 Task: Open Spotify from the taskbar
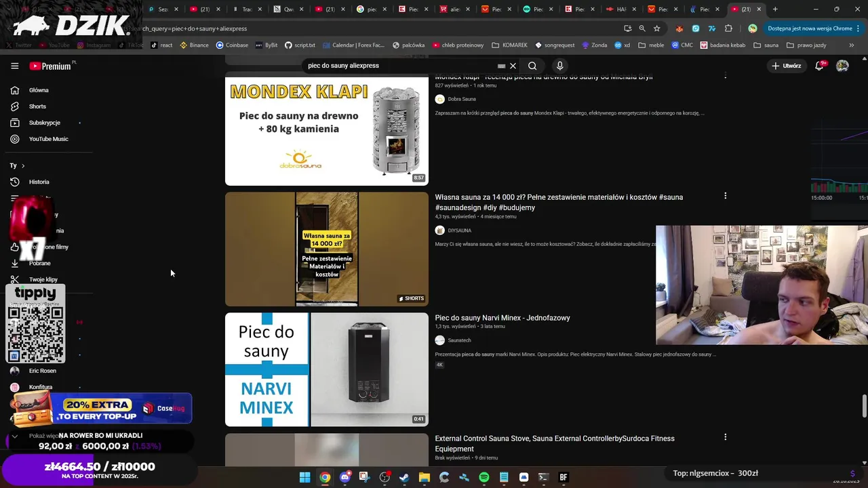(484, 477)
